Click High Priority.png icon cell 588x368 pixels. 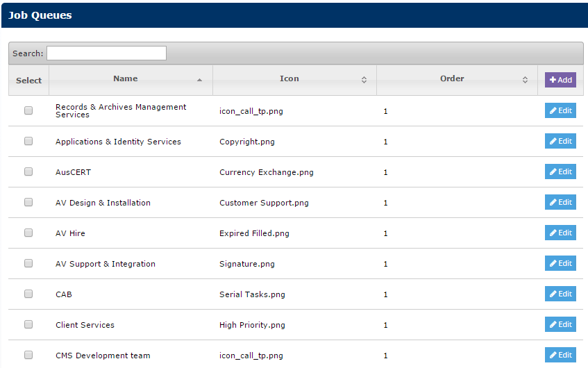point(252,325)
